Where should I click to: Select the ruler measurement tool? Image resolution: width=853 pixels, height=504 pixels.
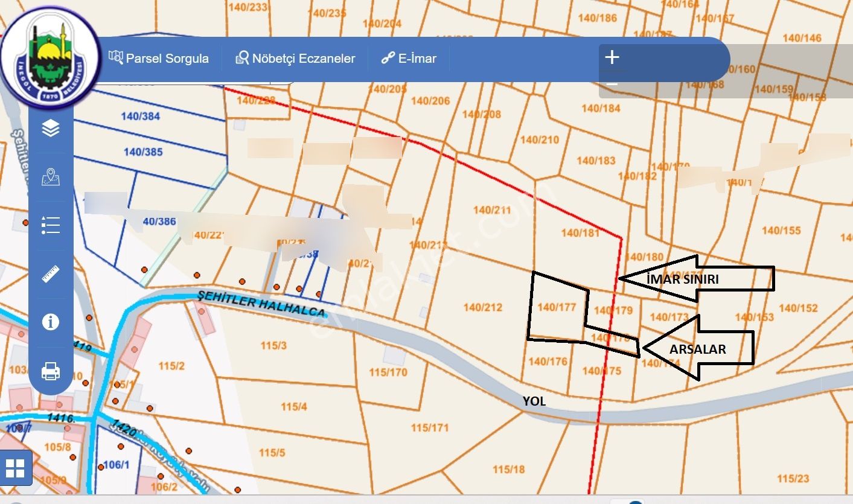pos(51,273)
